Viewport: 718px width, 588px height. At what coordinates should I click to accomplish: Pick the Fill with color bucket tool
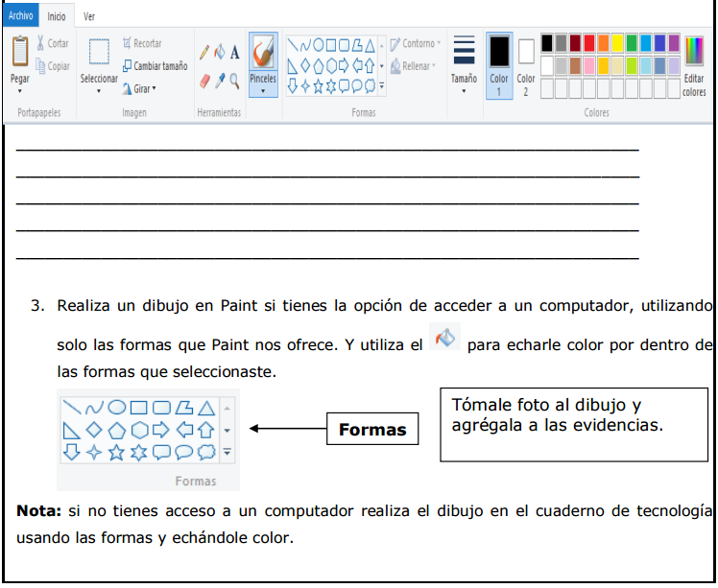click(219, 53)
